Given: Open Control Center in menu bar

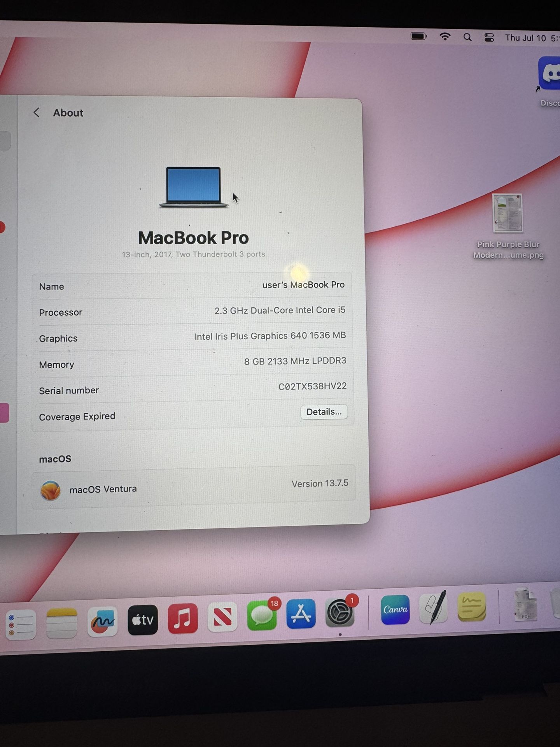Looking at the screenshot, I should pos(489,38).
